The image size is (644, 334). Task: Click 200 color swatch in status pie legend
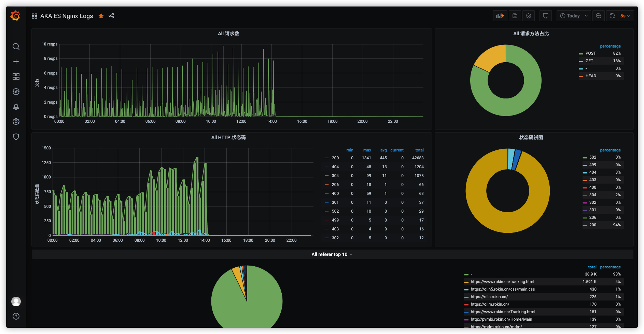click(x=585, y=225)
